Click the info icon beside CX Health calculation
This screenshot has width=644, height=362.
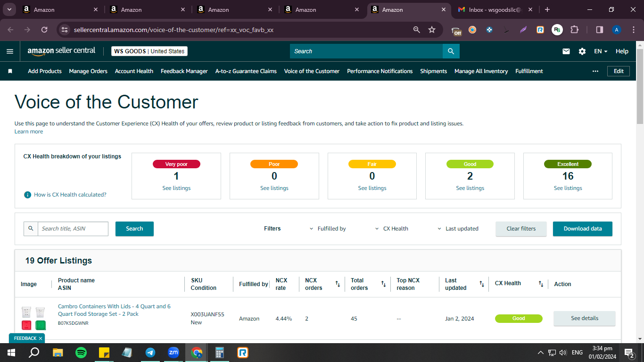pos(28,195)
